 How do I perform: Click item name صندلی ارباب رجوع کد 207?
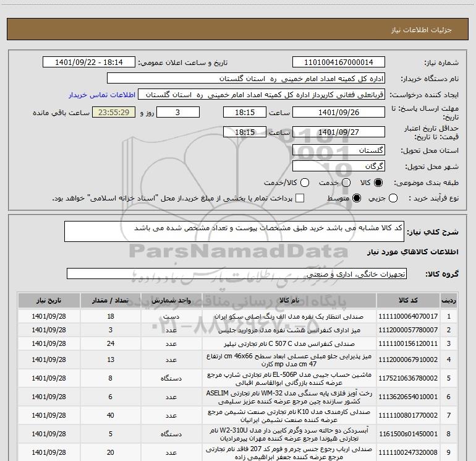[x=289, y=452]
